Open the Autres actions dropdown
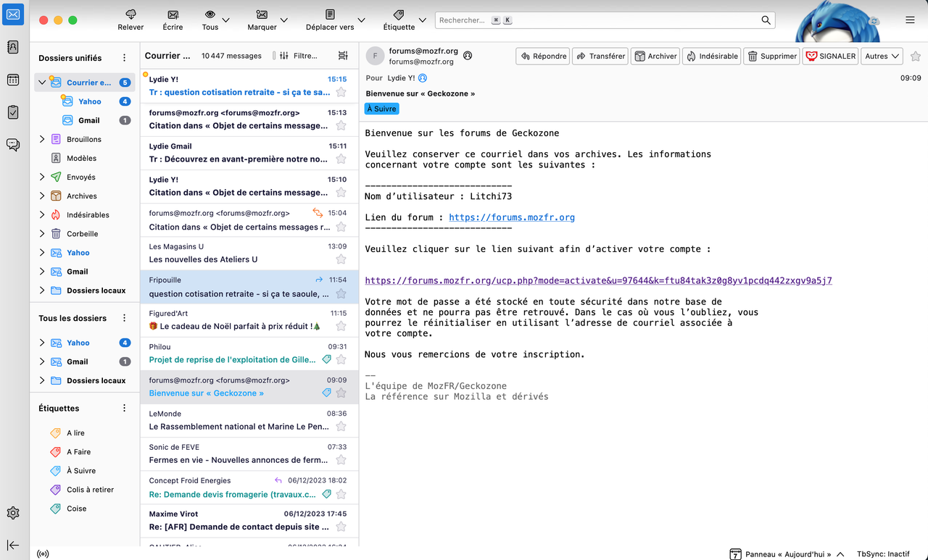Screen dimensions: 928x560 pyautogui.click(x=882, y=56)
